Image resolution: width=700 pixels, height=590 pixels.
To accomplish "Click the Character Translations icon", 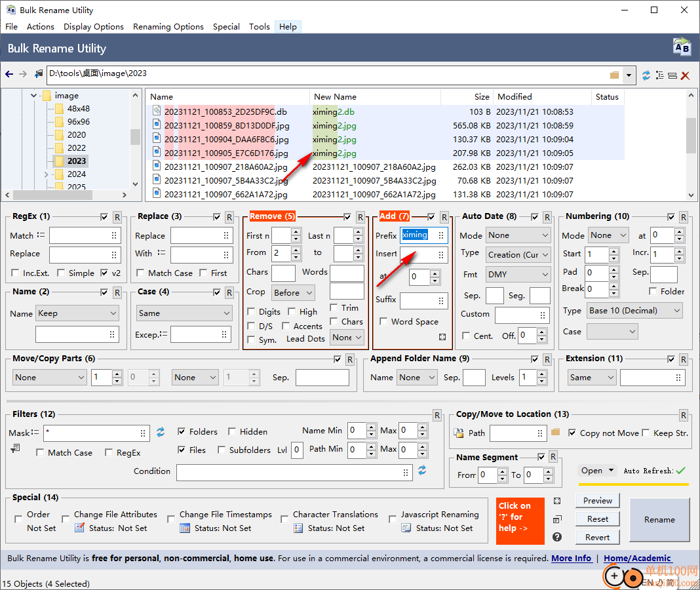I will [298, 528].
